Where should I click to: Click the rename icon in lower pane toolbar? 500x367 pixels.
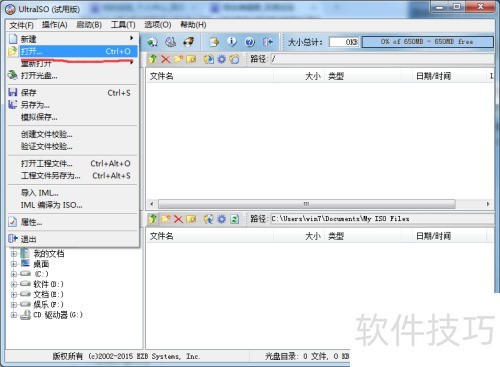[191, 219]
